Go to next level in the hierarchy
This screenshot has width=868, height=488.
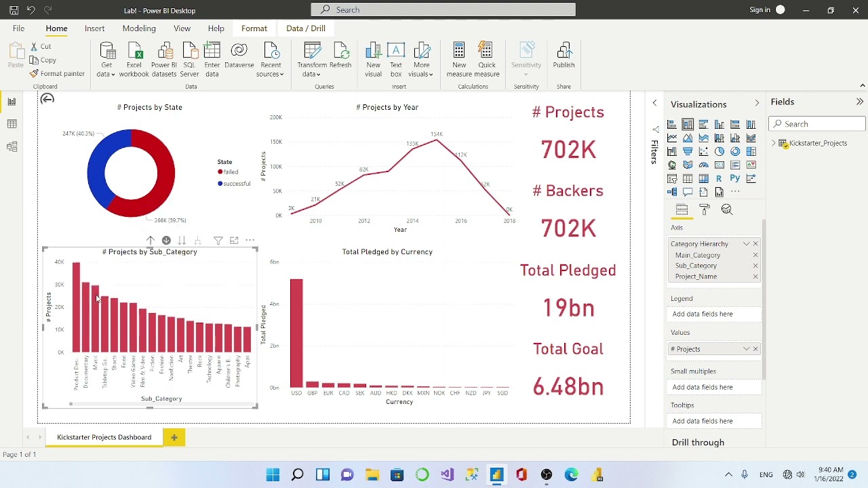point(182,241)
